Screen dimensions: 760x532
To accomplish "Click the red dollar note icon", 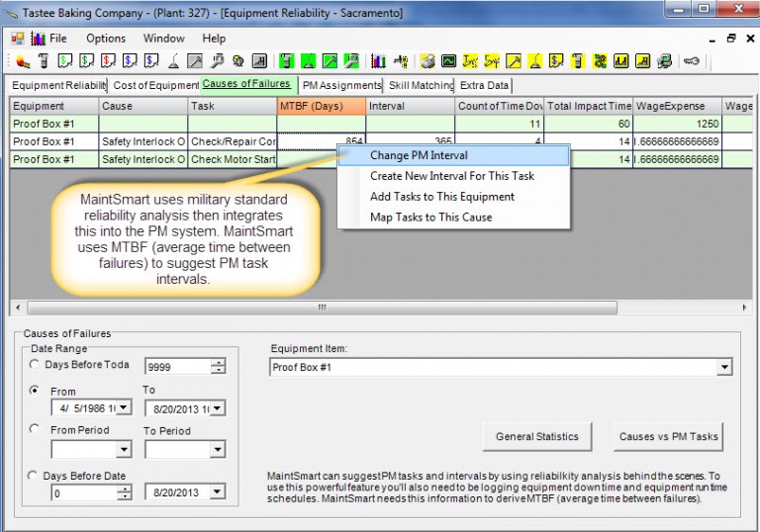I will coord(108,61).
